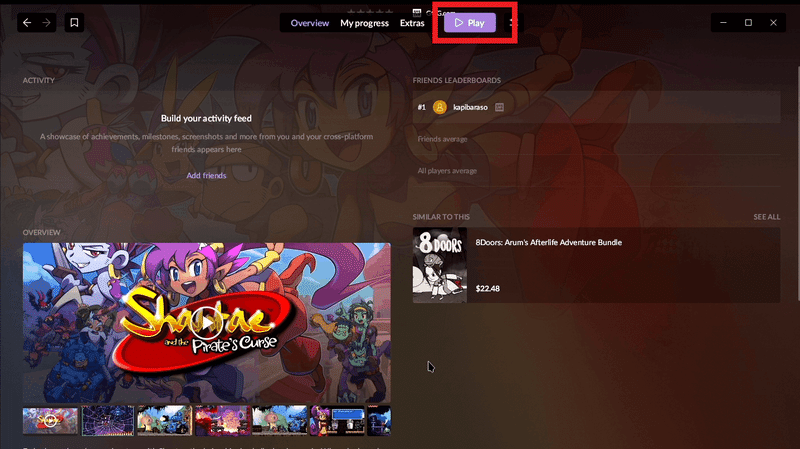Click the kapibaraso leaderboard name

470,107
